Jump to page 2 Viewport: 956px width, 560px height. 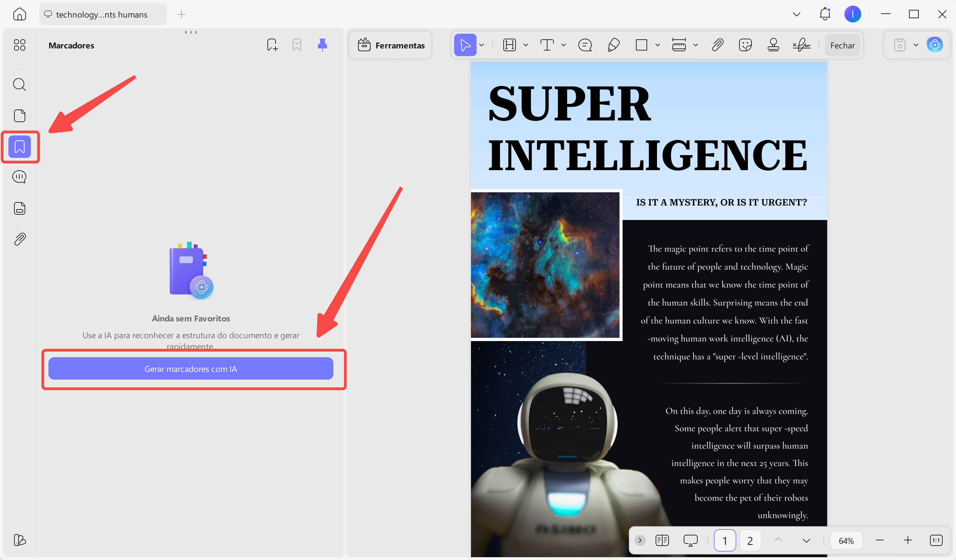750,540
